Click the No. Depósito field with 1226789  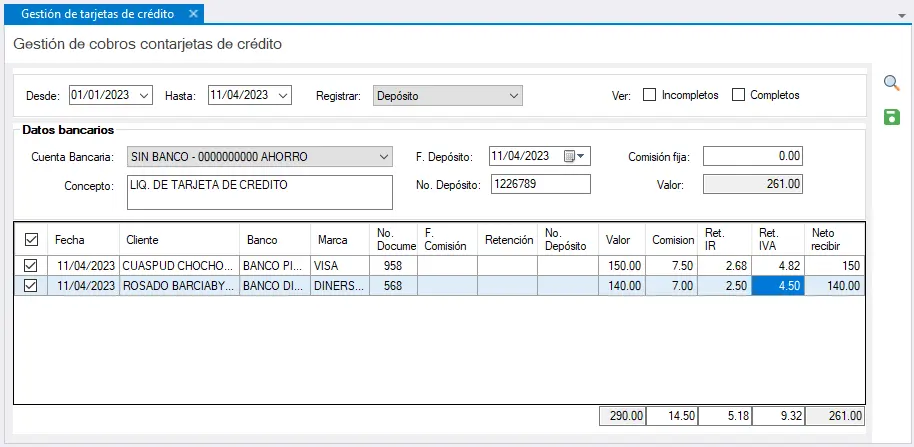click(540, 184)
